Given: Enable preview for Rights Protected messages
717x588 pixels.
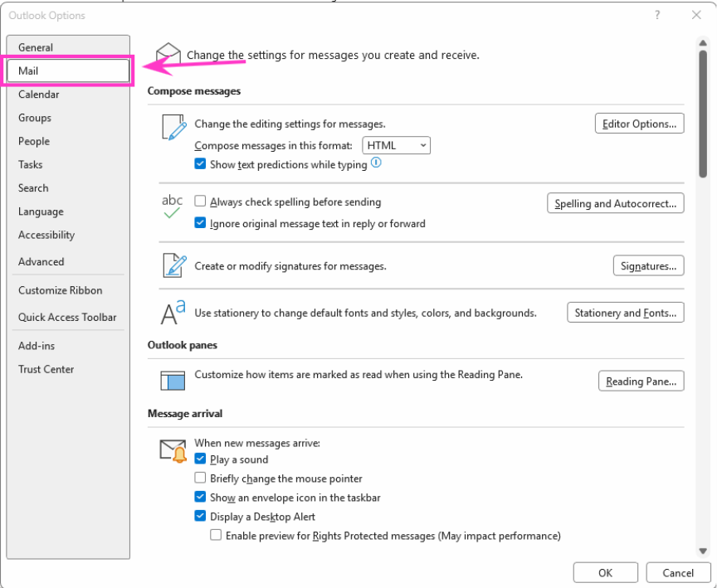Looking at the screenshot, I should click(x=216, y=535).
